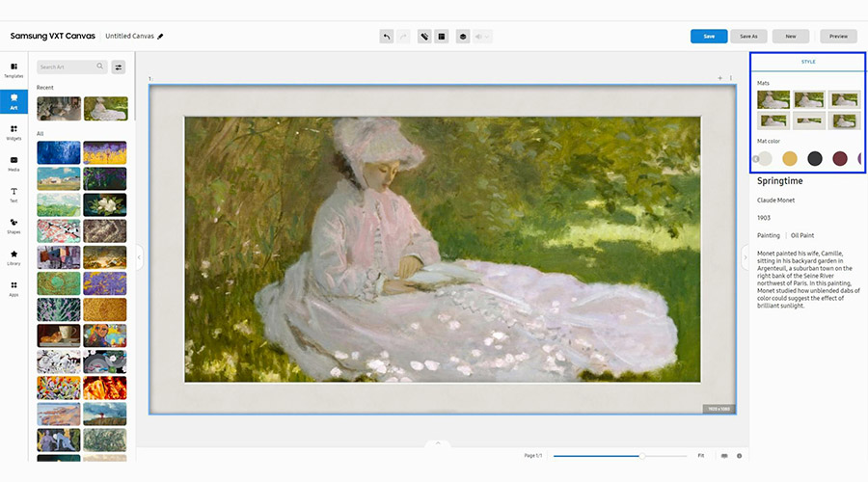Click the Springtime artwork title
The height and width of the screenshot is (482, 868).
(x=779, y=181)
